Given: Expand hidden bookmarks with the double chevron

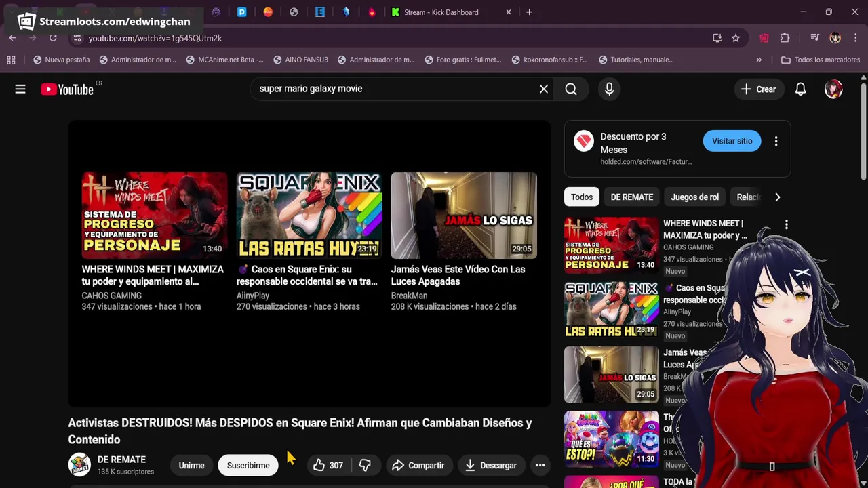Looking at the screenshot, I should coord(759,60).
